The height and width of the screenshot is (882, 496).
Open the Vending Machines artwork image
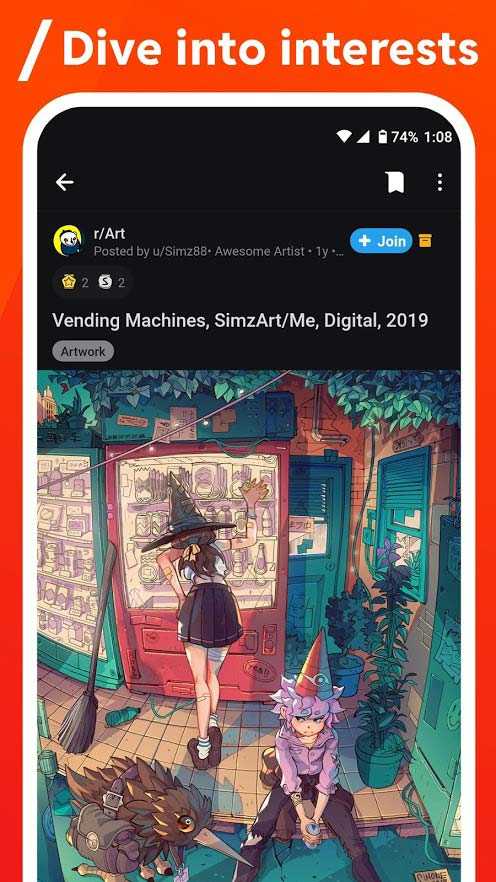pos(249,626)
